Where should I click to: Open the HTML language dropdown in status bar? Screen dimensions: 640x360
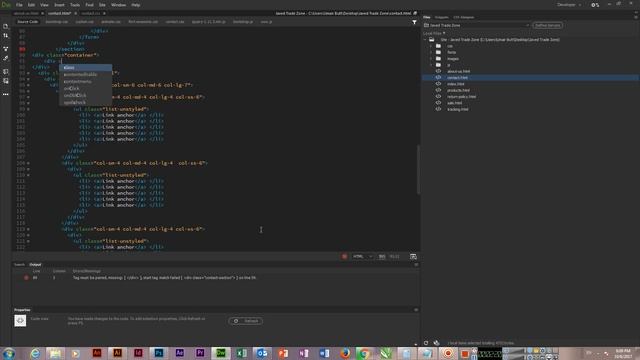362,256
